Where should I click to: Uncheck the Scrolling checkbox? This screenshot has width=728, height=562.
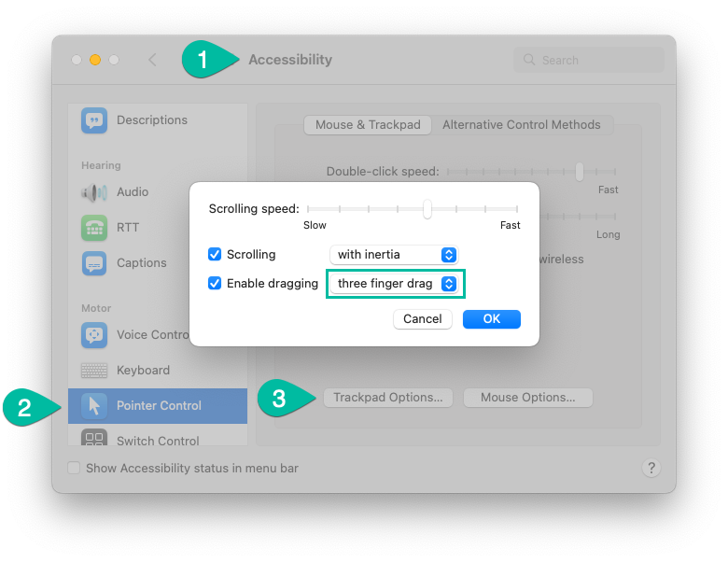click(x=215, y=255)
